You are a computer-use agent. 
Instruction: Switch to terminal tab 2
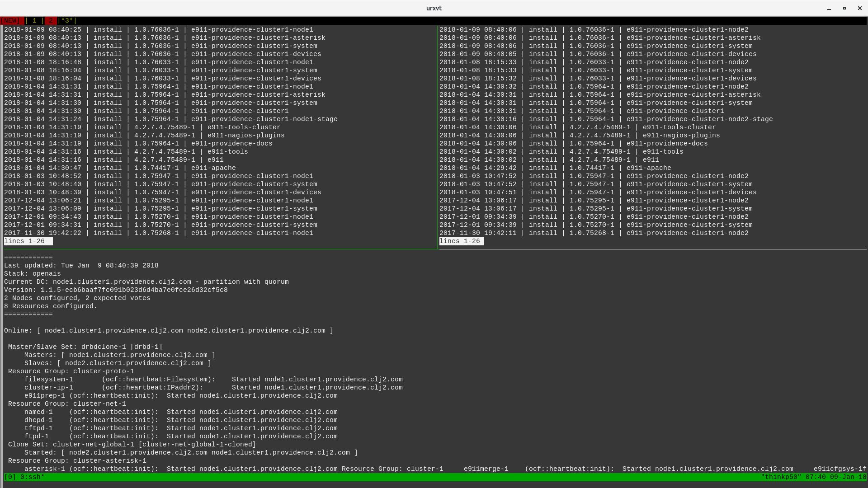51,21
